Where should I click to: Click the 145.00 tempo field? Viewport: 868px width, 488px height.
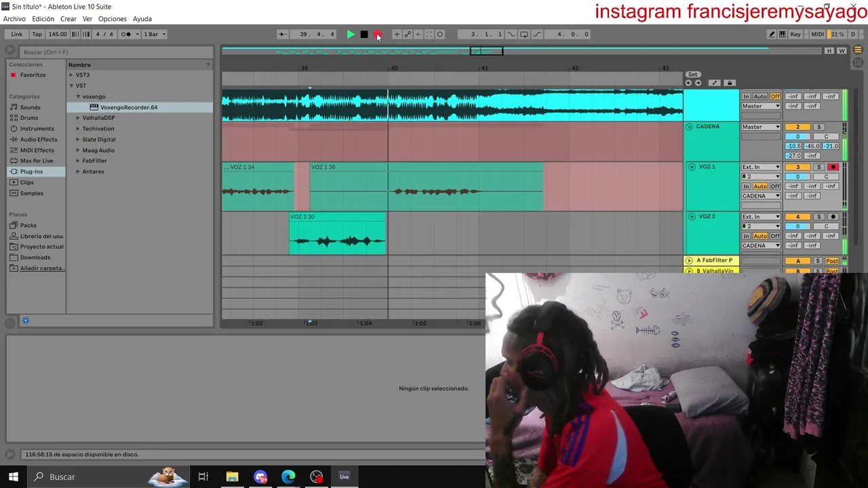tap(58, 34)
